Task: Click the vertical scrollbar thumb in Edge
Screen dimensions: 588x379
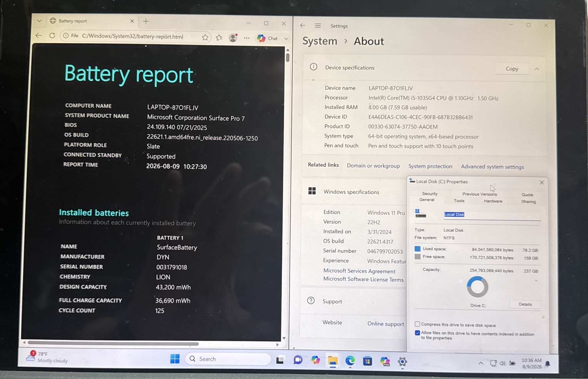Action: click(288, 57)
